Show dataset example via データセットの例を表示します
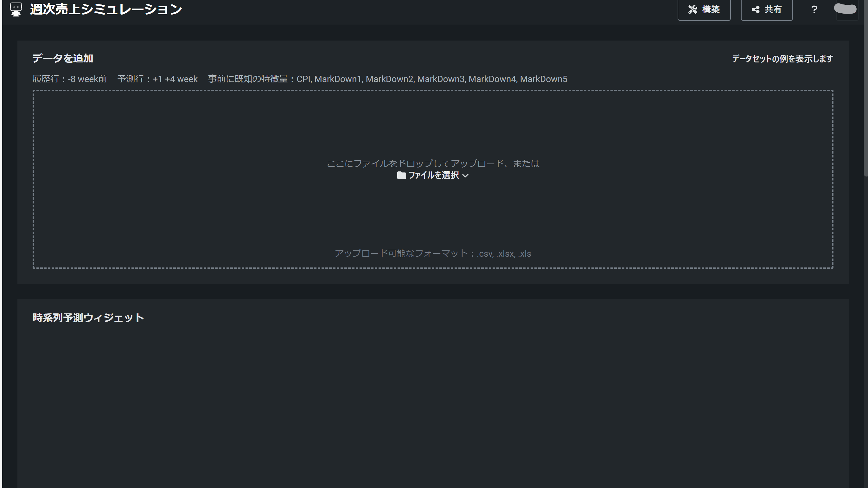The width and height of the screenshot is (868, 488). tap(782, 59)
